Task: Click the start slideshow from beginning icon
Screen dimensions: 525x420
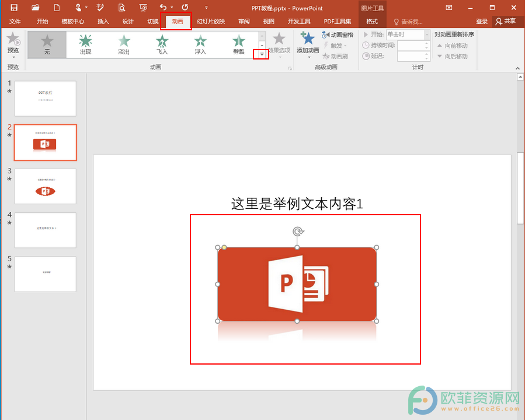Action: (x=143, y=8)
